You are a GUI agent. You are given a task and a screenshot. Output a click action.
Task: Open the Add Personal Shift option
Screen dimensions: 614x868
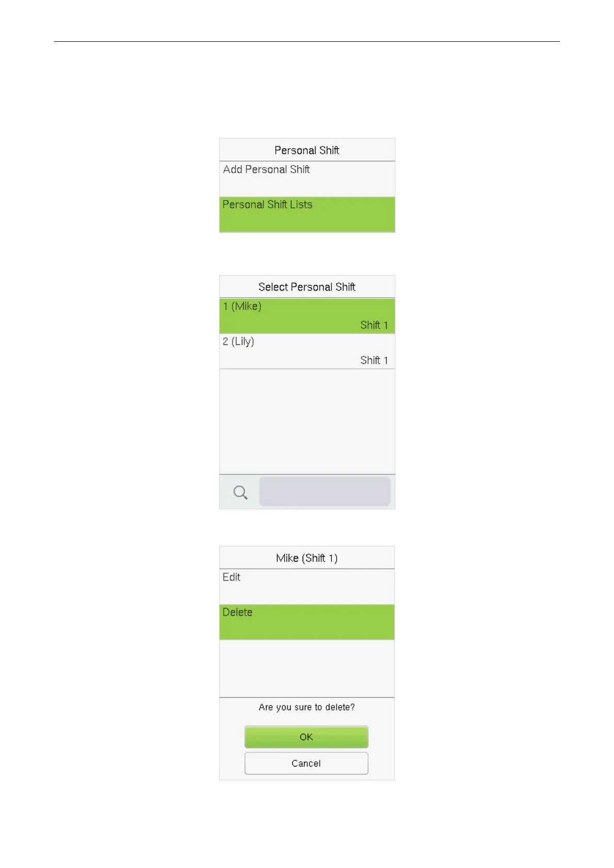pos(307,179)
